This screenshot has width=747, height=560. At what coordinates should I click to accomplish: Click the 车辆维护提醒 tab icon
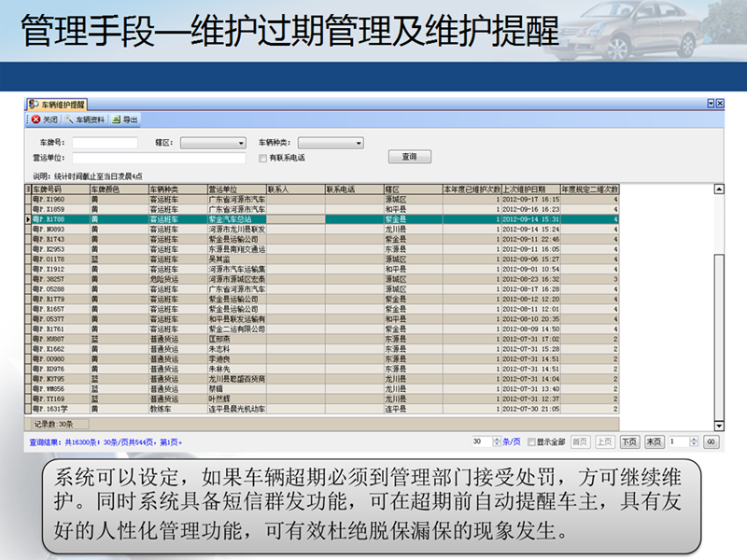[x=33, y=104]
